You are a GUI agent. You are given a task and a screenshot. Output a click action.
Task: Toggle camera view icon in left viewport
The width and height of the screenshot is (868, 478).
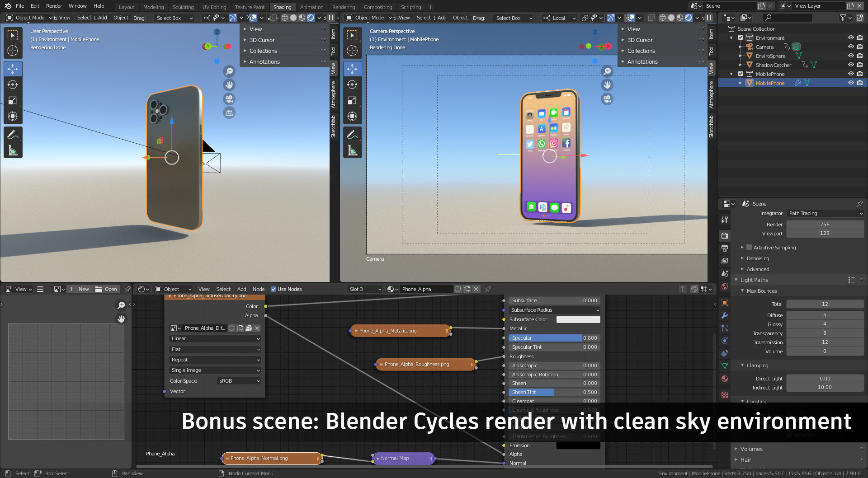coord(229,99)
